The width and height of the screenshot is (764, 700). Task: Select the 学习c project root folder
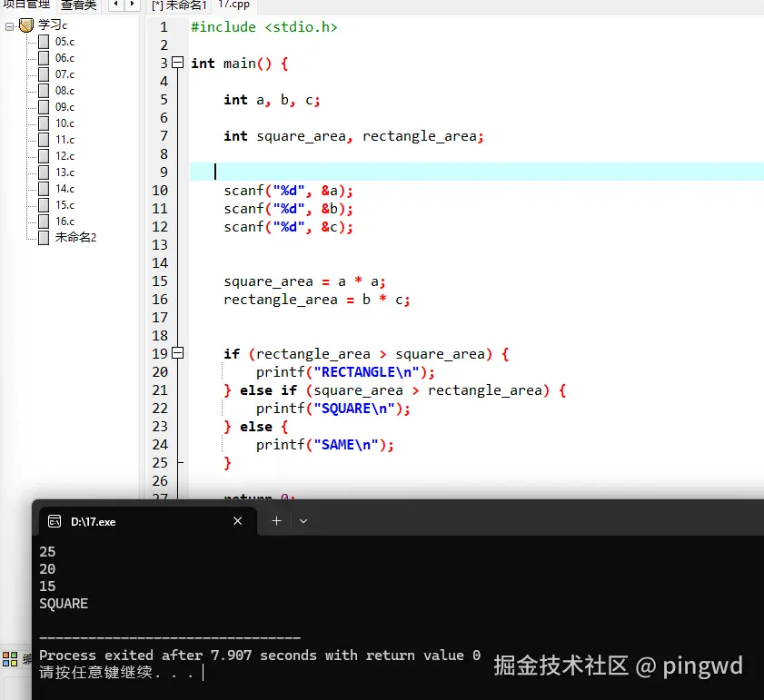pyautogui.click(x=52, y=25)
